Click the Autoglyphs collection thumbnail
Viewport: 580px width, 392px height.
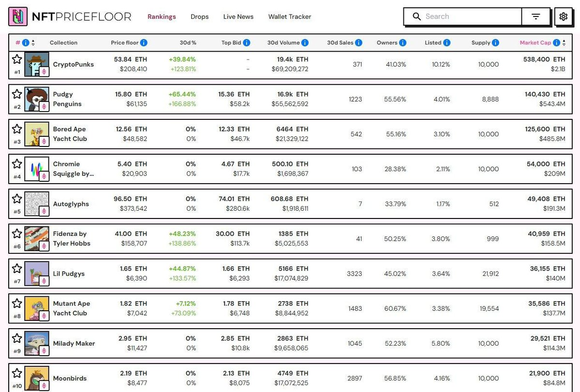[x=37, y=204]
